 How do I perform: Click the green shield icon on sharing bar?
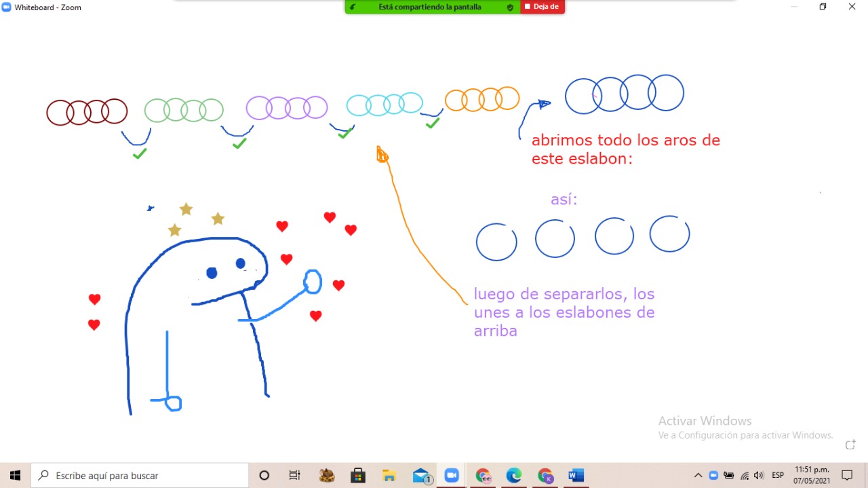click(x=510, y=7)
